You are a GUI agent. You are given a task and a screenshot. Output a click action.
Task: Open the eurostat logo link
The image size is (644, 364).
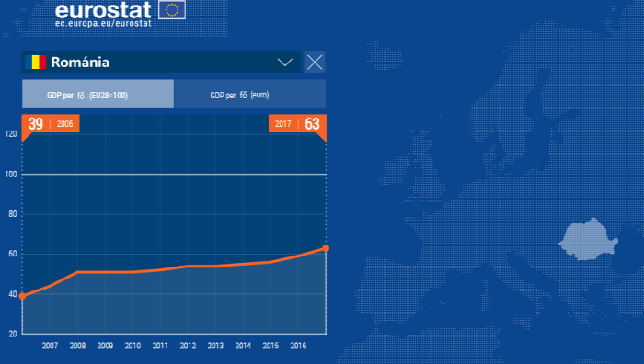pyautogui.click(x=103, y=10)
